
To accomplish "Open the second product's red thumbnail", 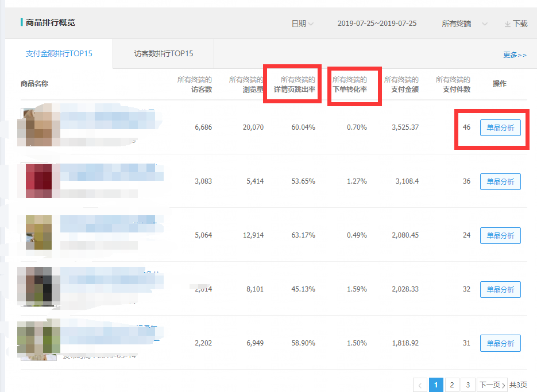I will pyautogui.click(x=39, y=180).
